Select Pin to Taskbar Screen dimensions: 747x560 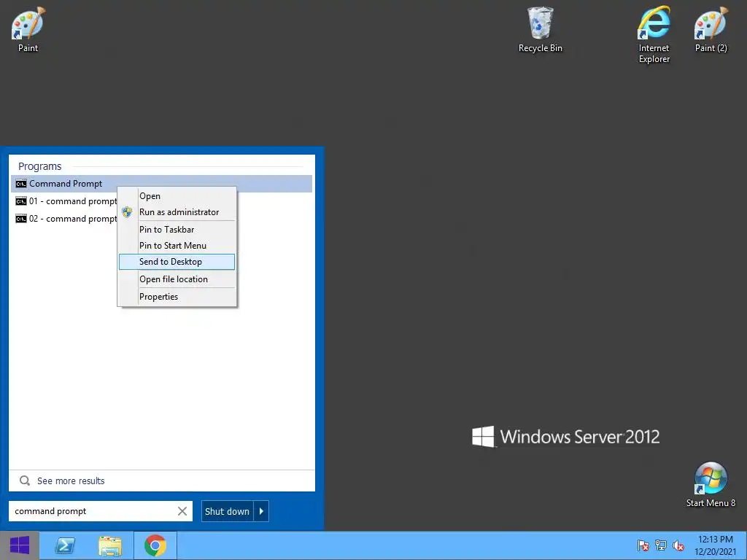click(177, 230)
